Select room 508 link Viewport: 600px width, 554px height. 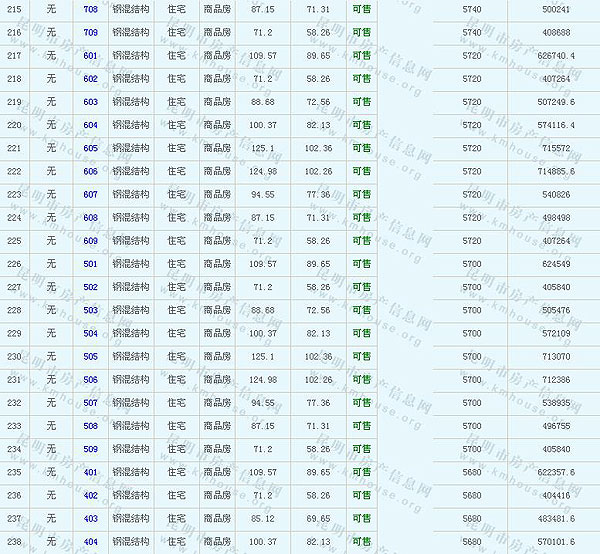(90, 426)
